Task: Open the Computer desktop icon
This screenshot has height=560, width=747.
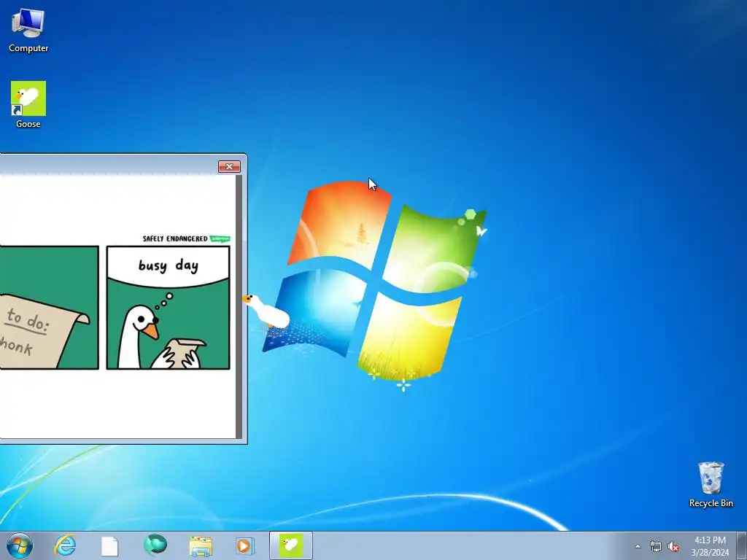Action: [x=28, y=30]
